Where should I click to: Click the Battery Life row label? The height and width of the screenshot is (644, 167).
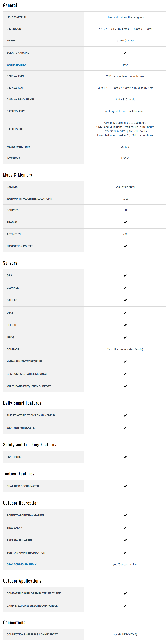point(15,129)
